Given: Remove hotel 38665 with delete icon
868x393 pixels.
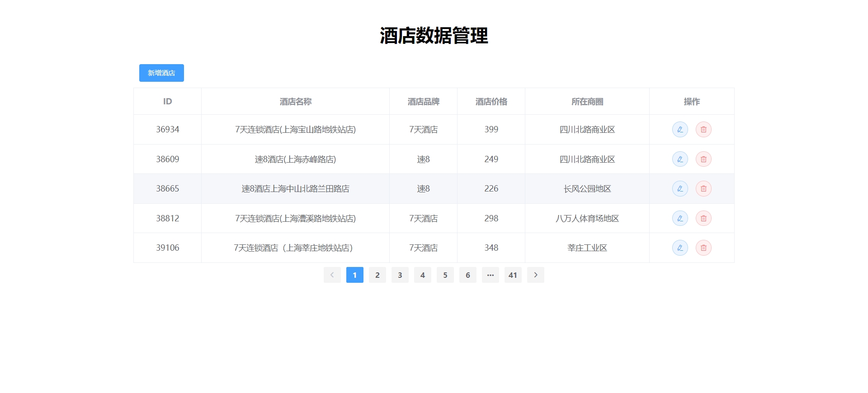Looking at the screenshot, I should (x=703, y=189).
